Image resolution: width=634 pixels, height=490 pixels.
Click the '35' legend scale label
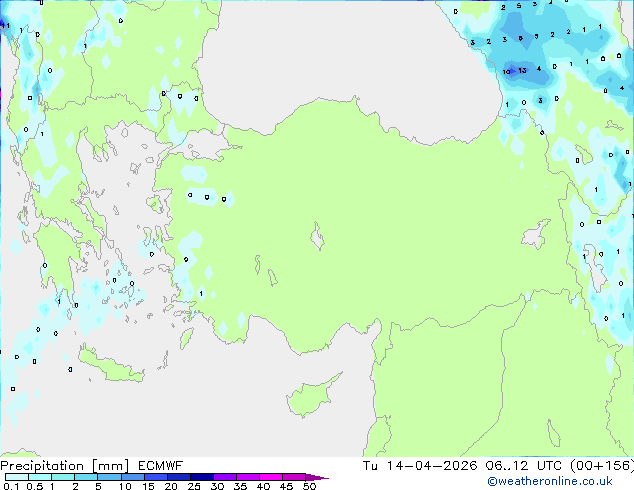pos(240,486)
